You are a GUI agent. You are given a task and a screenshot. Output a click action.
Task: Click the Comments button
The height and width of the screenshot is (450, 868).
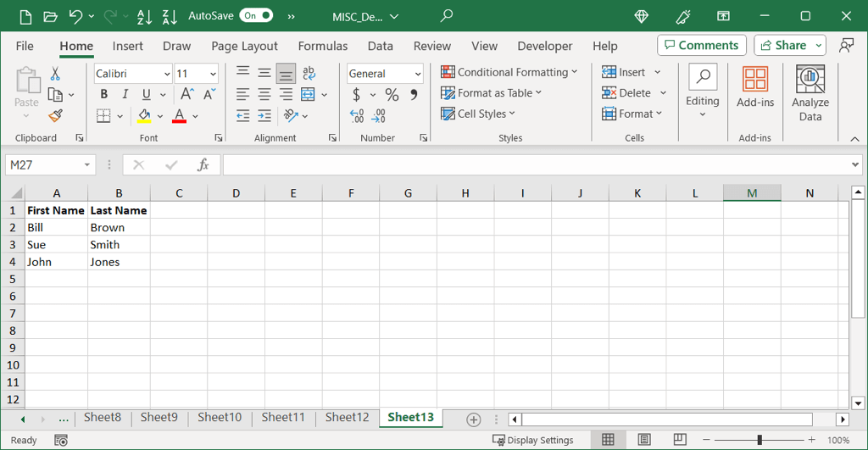(701, 46)
